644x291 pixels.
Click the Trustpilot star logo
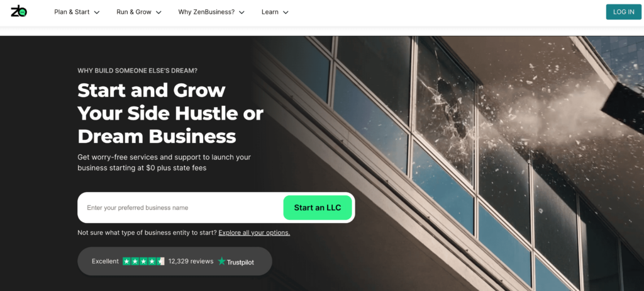click(x=222, y=261)
